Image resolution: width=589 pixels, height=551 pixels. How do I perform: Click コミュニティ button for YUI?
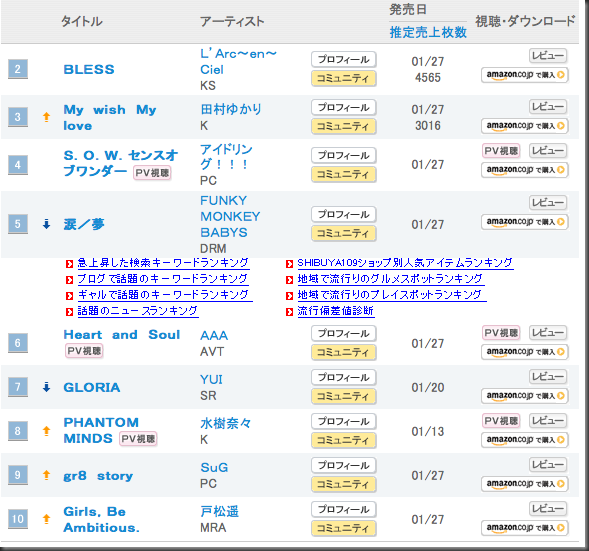[344, 396]
